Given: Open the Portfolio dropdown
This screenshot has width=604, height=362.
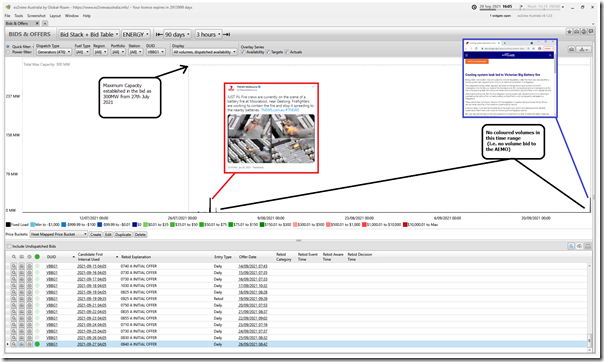Looking at the screenshot, I should click(118, 52).
